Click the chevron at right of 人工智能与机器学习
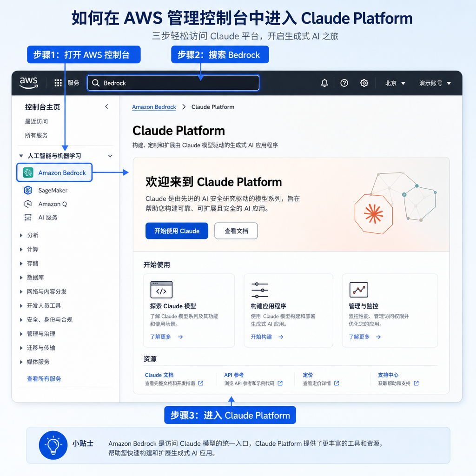This screenshot has height=476, width=476. (x=110, y=156)
